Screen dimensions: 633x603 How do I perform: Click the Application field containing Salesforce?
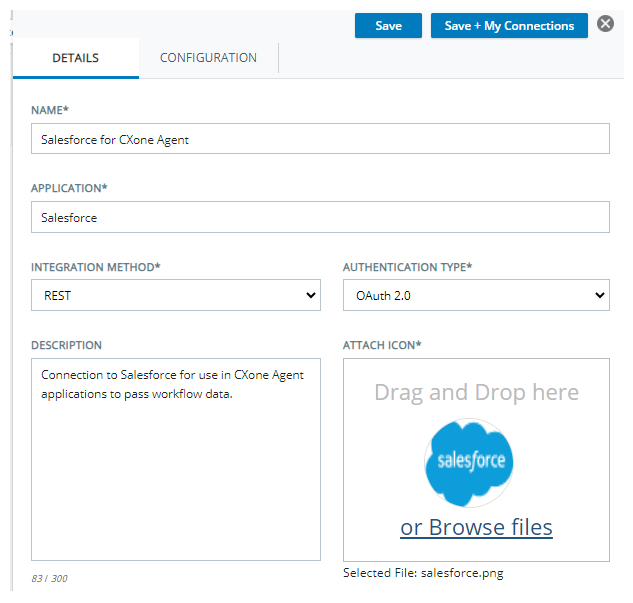coord(320,217)
